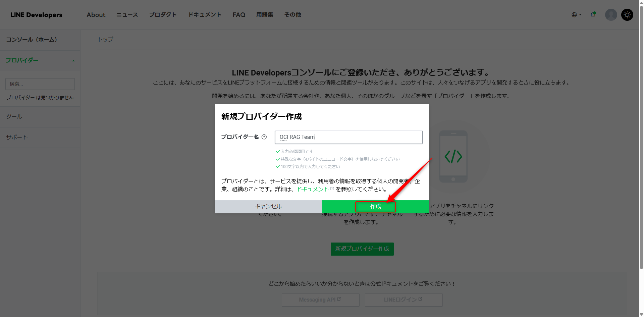Click the トップ breadcrumb

pos(105,40)
